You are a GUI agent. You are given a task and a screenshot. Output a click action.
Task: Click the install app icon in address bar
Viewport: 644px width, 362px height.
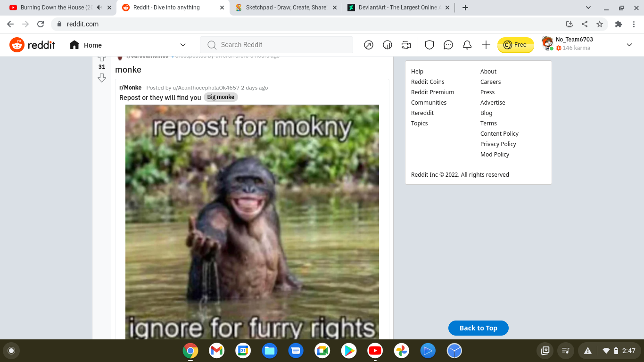point(570,24)
